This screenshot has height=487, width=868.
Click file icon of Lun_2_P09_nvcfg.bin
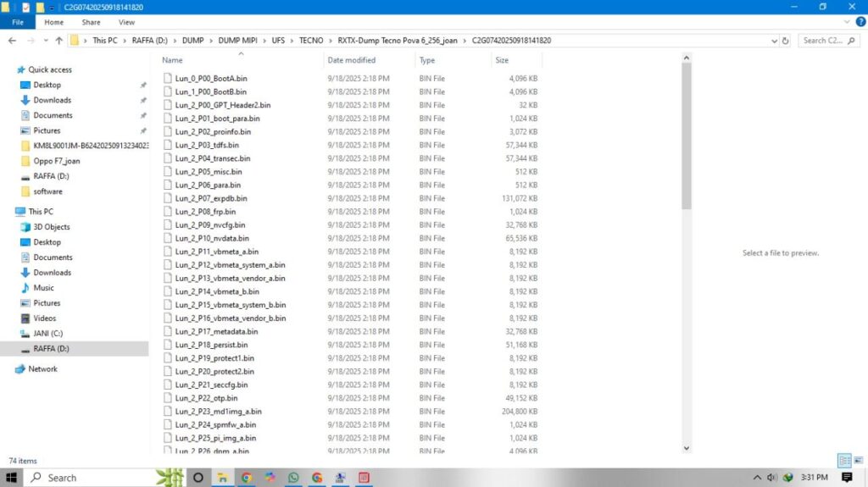tap(167, 224)
